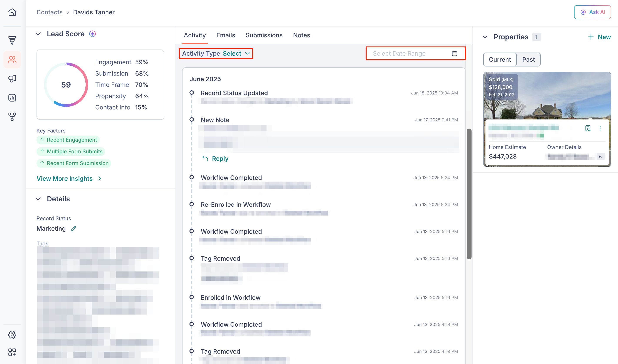This screenshot has height=364, width=618.
Task: Open the settings gear icon in sidebar
Action: [12, 335]
